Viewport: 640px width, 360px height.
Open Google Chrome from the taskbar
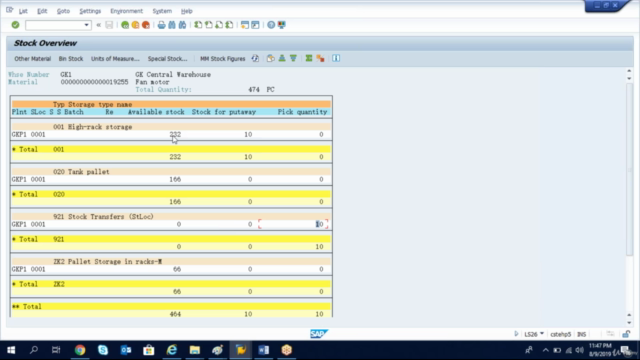(x=80, y=350)
